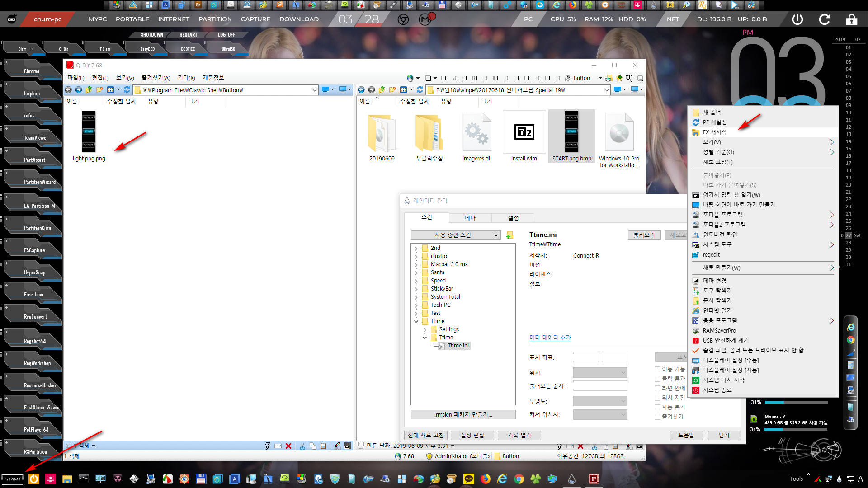Enable 위치 저장 checkbox
Screen dimensions: 868x488
658,398
